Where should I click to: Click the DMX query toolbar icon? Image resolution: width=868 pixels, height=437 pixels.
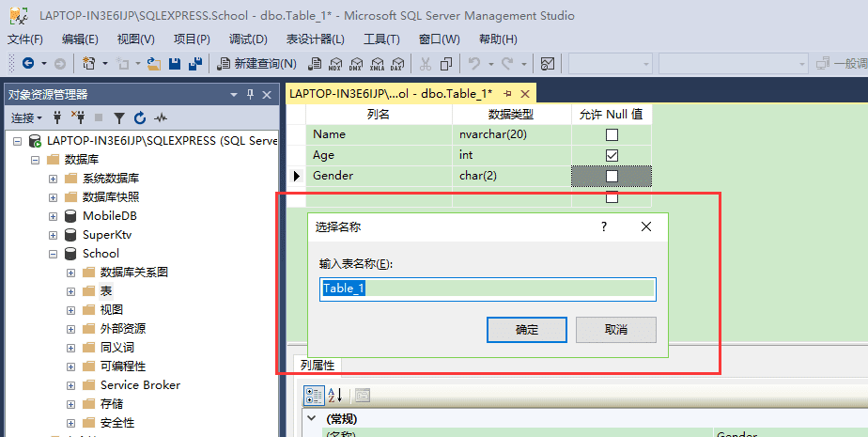(x=356, y=64)
